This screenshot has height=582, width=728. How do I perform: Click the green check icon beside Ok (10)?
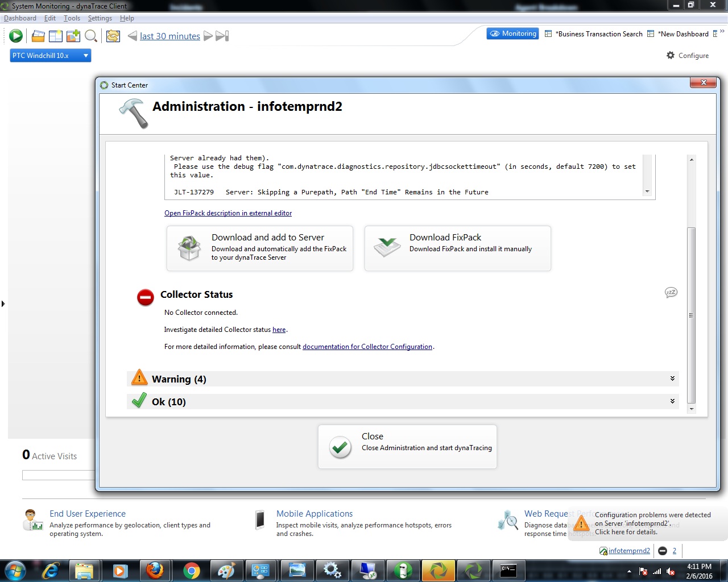click(x=139, y=400)
